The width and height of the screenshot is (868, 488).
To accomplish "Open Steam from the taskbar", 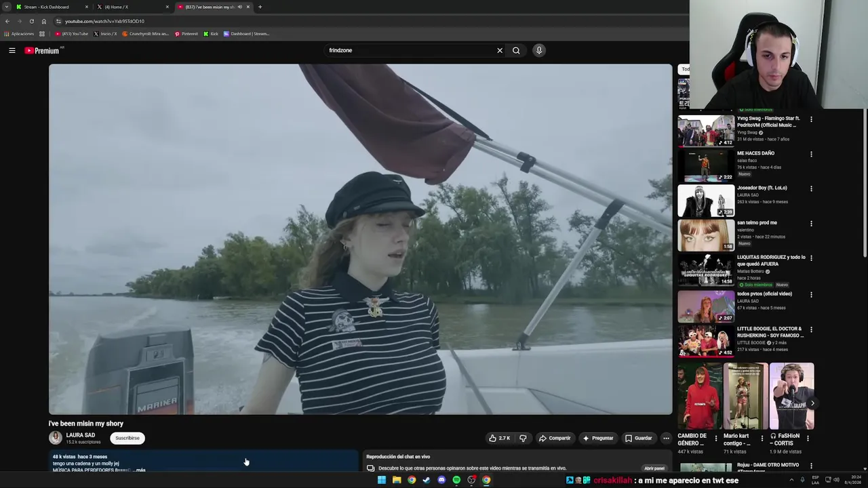I will pyautogui.click(x=427, y=480).
